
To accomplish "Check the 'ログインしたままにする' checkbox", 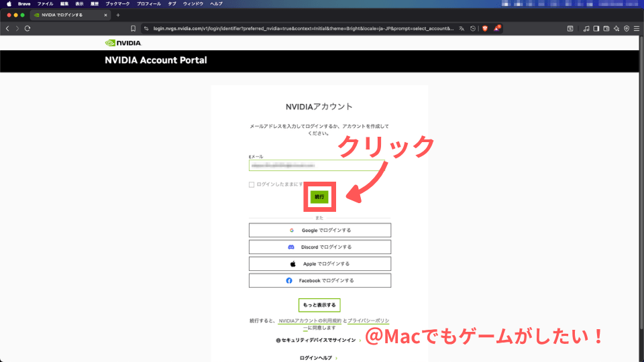I will point(252,184).
